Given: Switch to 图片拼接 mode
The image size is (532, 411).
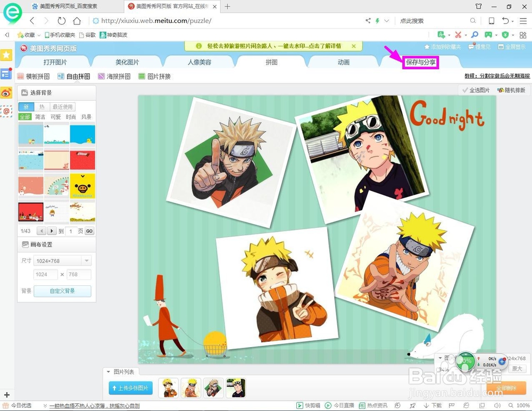Looking at the screenshot, I should 155,77.
